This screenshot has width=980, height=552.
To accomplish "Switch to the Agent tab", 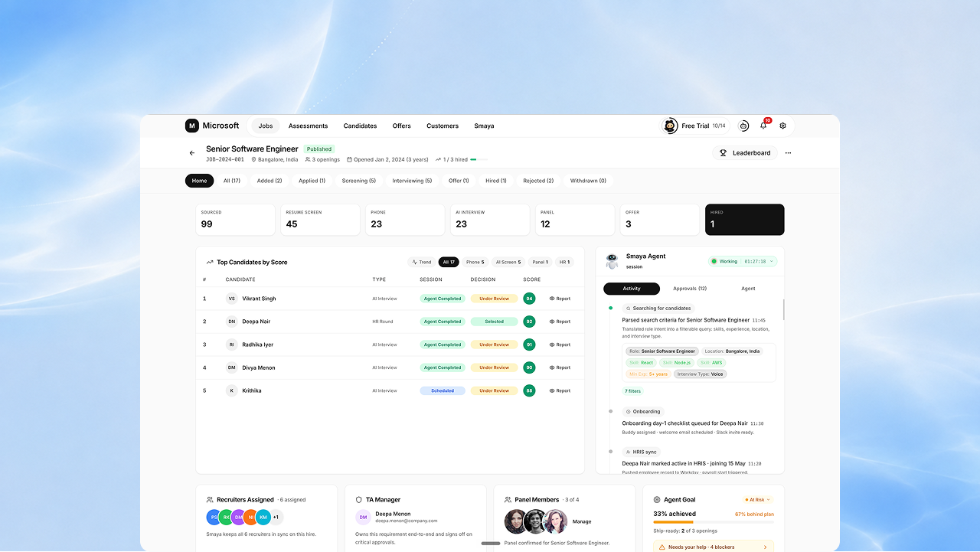I will click(748, 289).
